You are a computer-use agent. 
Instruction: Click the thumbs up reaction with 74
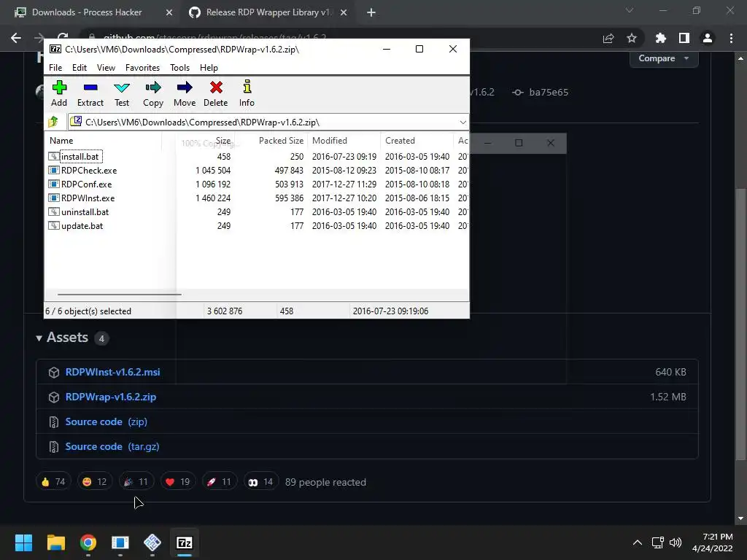53,482
